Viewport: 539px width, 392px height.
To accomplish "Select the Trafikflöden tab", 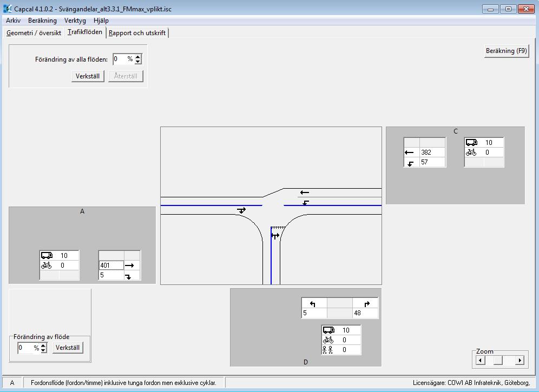I will coord(85,32).
